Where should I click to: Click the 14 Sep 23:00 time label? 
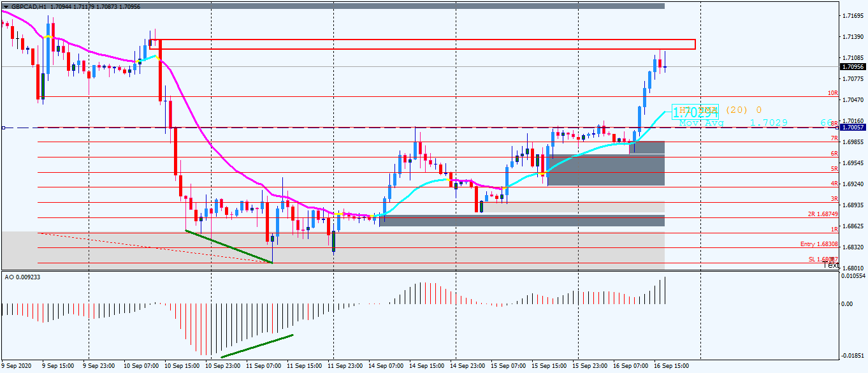(467, 366)
